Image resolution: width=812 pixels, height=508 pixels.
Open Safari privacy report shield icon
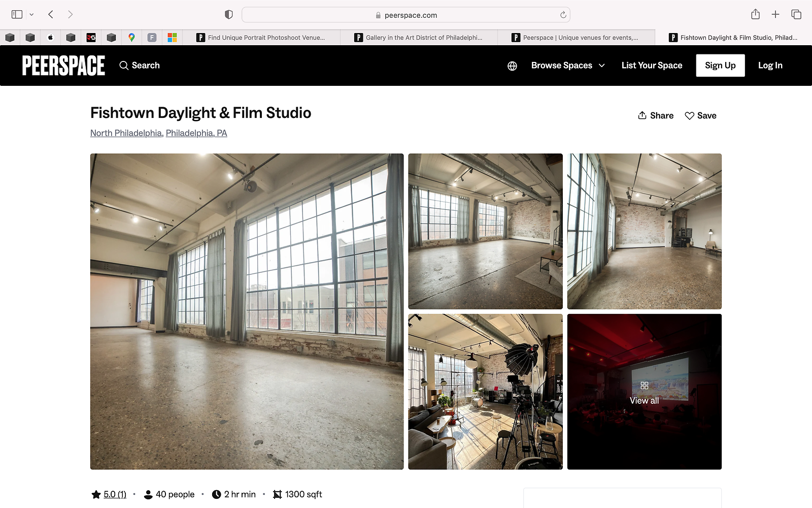point(229,15)
